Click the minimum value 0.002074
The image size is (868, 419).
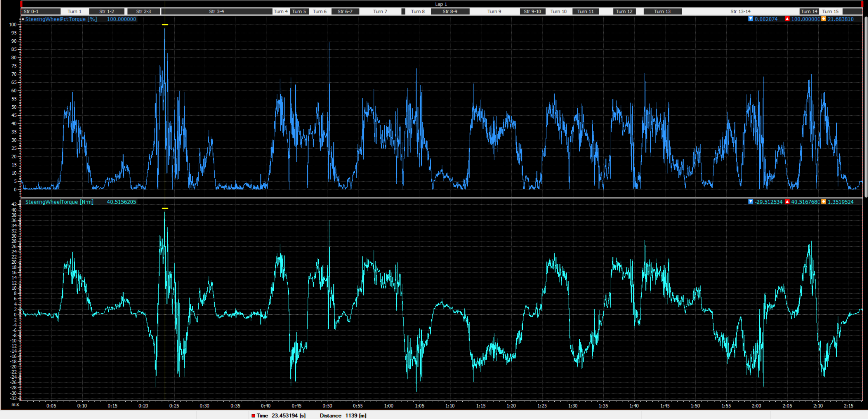766,19
